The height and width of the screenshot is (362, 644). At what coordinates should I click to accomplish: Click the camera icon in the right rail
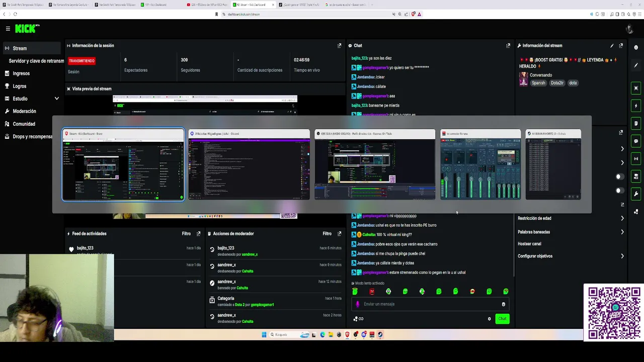tap(636, 176)
